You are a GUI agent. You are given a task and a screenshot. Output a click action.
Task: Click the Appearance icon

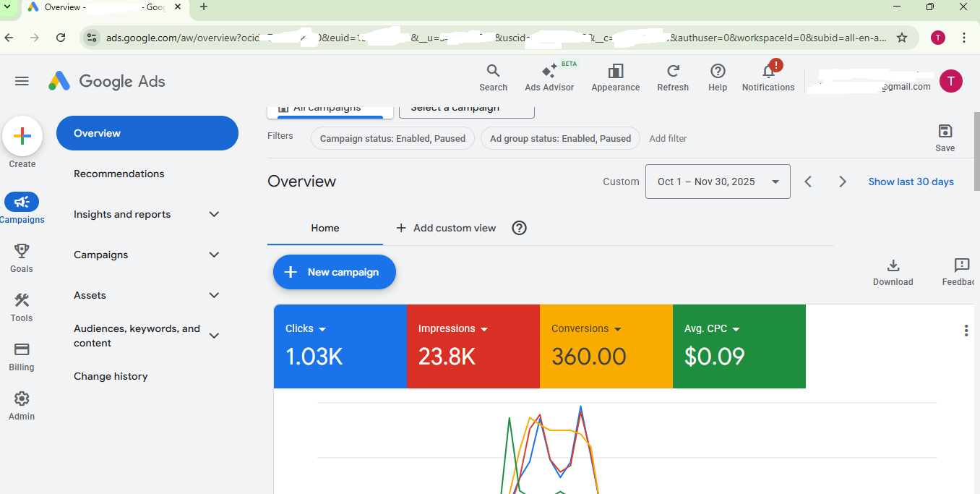(x=615, y=76)
